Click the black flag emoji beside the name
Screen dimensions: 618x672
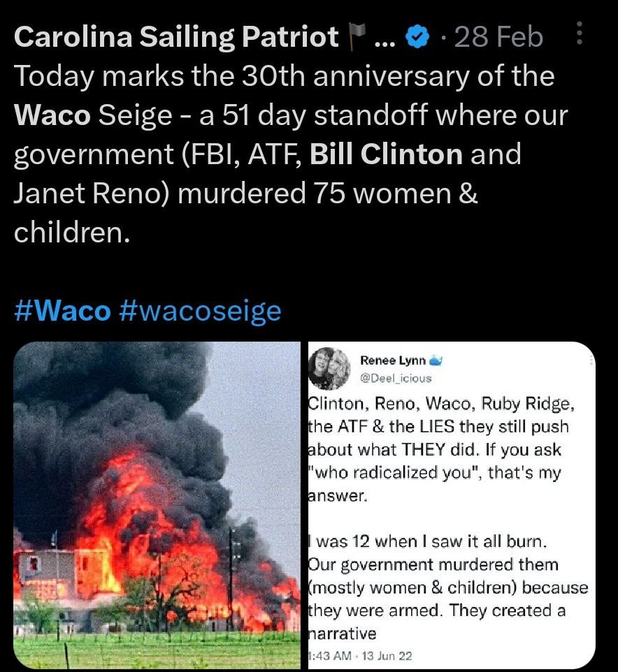[x=357, y=35]
